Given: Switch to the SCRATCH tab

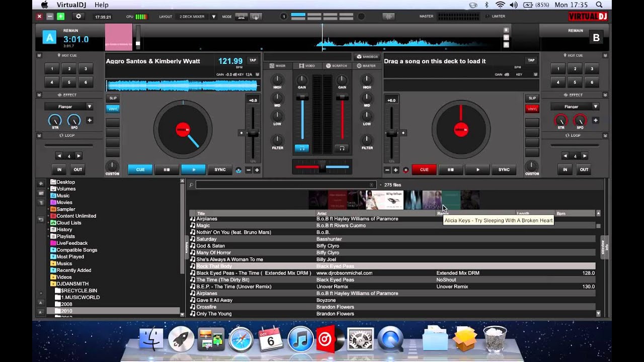Looking at the screenshot, I should [336, 66].
